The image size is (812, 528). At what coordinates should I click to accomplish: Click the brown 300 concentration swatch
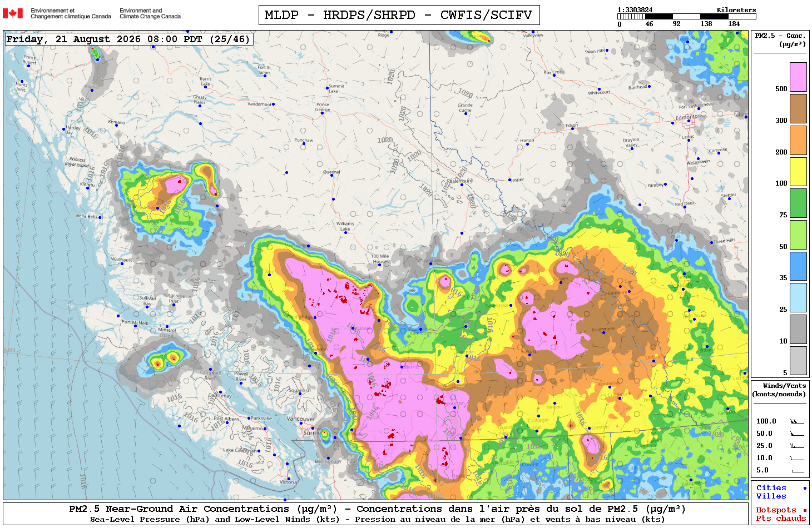click(x=798, y=108)
